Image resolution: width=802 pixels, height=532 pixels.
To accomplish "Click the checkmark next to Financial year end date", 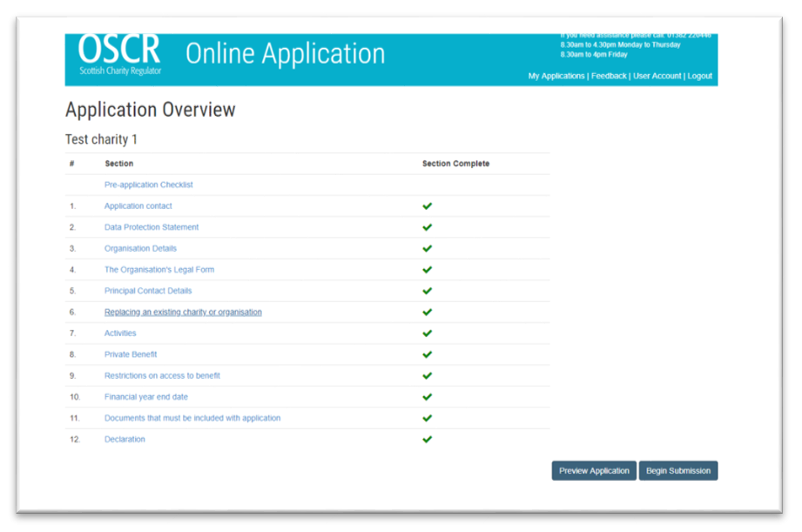I will pos(427,396).
